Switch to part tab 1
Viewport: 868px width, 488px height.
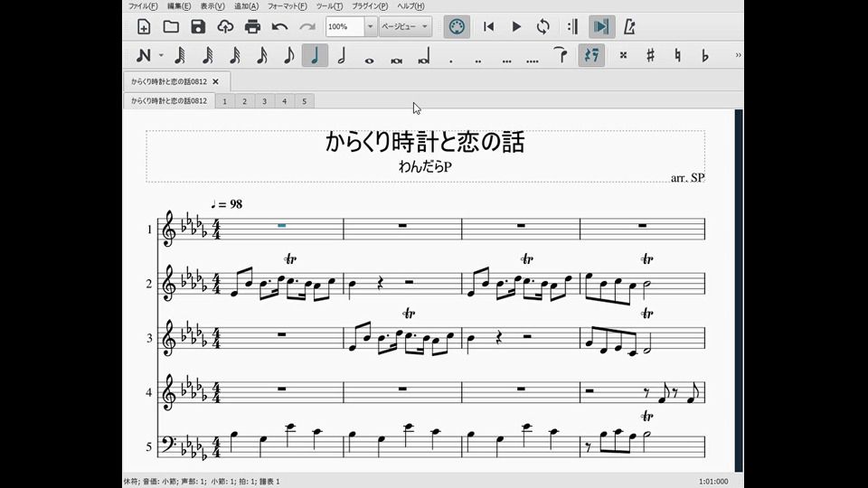[x=225, y=101]
